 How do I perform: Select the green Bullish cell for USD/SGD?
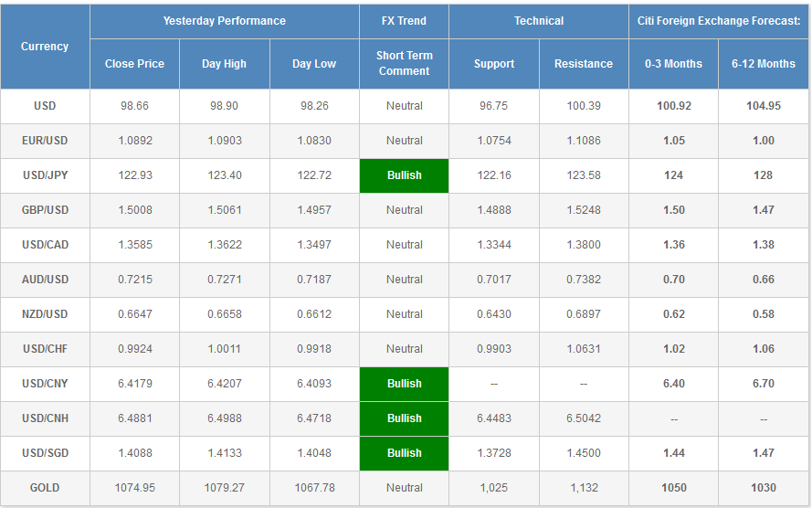[404, 453]
